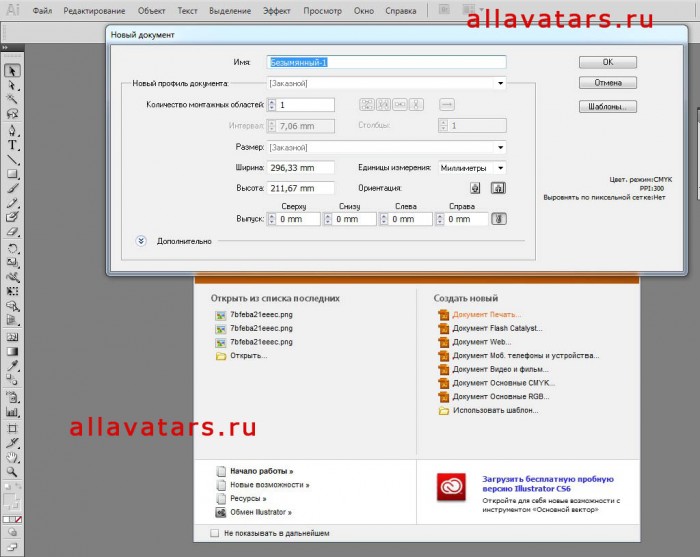Click the 'Документ Web...' link
The width and height of the screenshot is (700, 557).
pos(482,342)
